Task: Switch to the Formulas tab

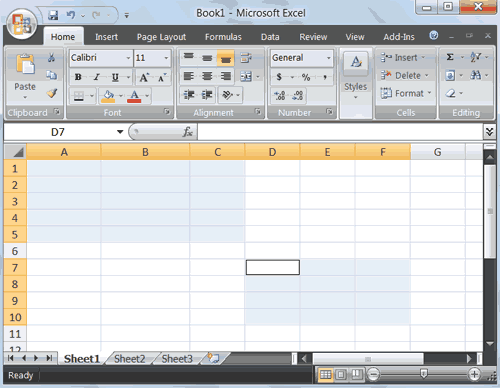Action: (x=223, y=37)
